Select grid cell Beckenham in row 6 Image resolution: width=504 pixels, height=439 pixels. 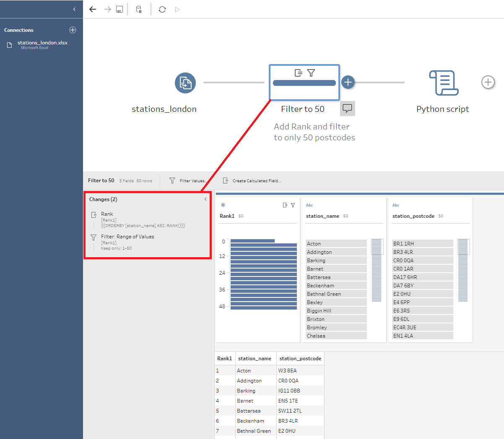[256, 421]
